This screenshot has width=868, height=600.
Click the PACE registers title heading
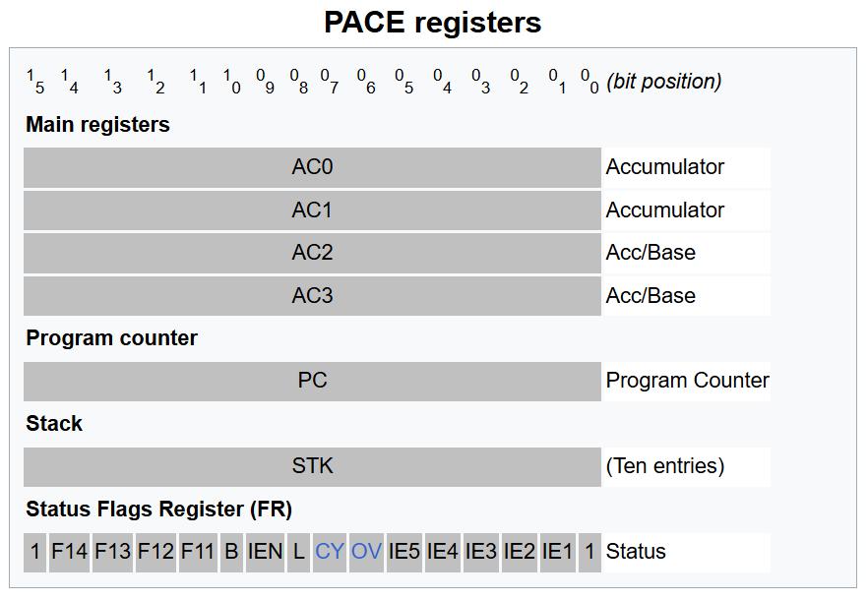click(x=433, y=22)
